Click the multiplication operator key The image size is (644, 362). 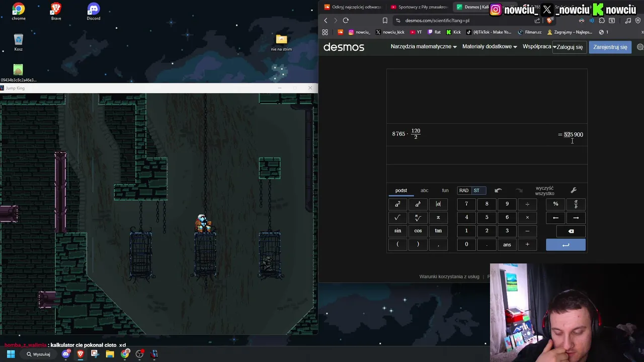click(x=527, y=218)
